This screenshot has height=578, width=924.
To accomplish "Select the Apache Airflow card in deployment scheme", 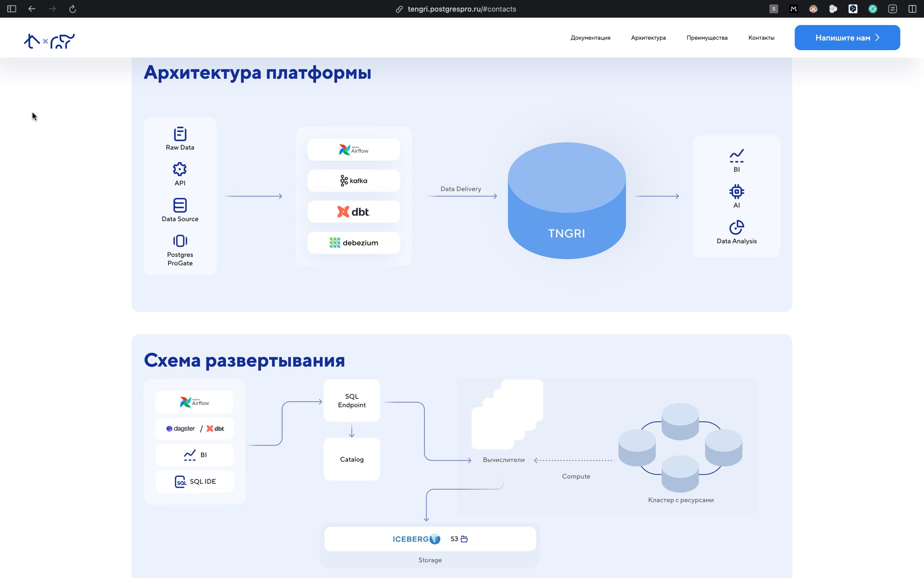I will coord(194,402).
